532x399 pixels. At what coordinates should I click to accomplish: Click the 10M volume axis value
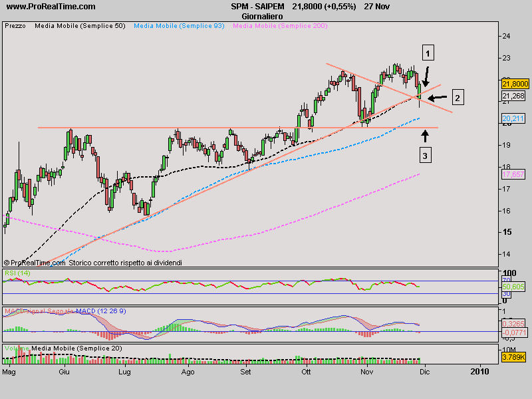click(509, 350)
